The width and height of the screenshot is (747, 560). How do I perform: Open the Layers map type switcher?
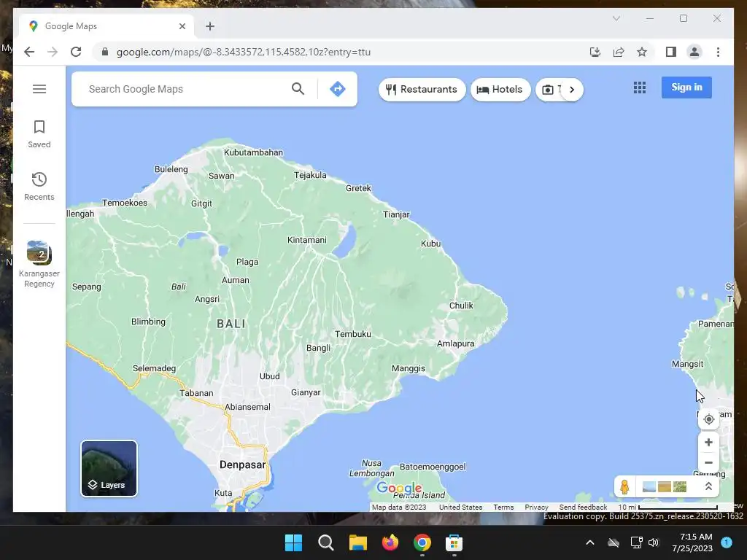[109, 469]
